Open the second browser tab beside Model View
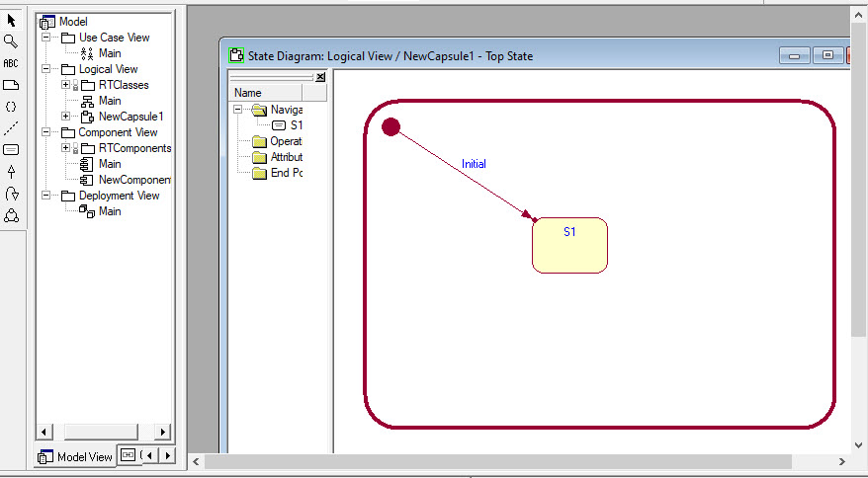868x478 pixels. coord(129,455)
